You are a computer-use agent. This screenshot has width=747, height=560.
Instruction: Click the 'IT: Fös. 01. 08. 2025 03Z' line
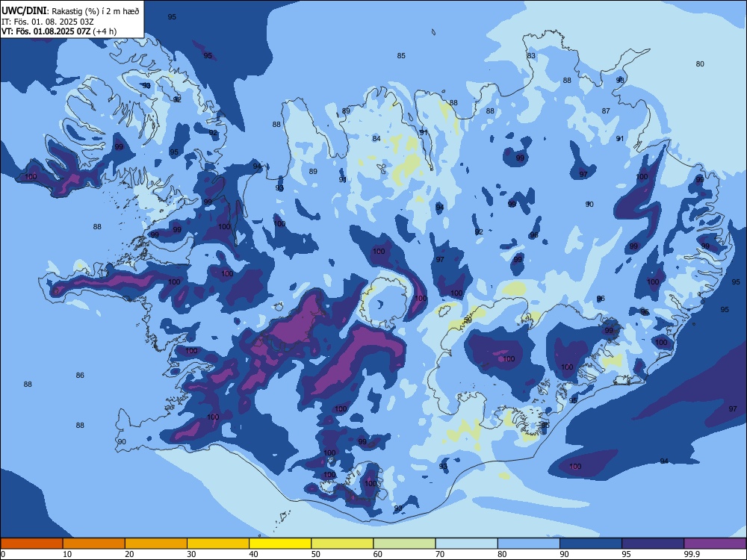[47, 22]
